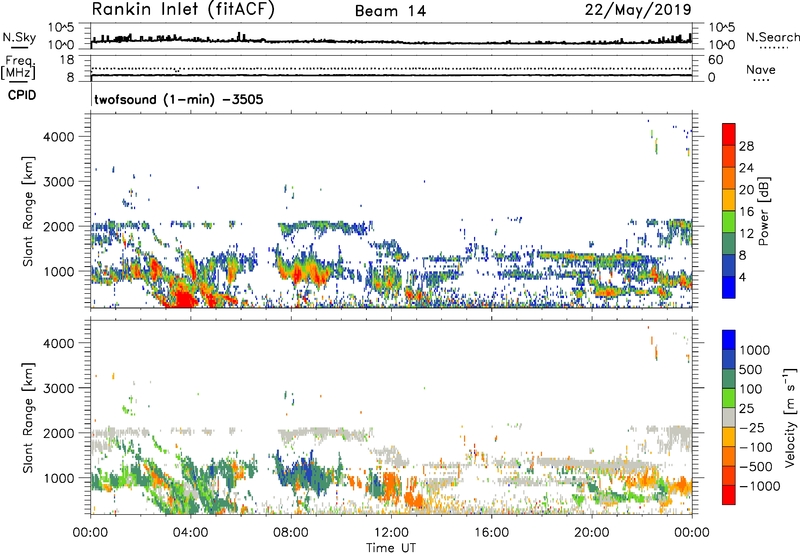800x554 pixels.
Task: Click the '2000' range tick of the velocity panel
Action: click(x=58, y=433)
